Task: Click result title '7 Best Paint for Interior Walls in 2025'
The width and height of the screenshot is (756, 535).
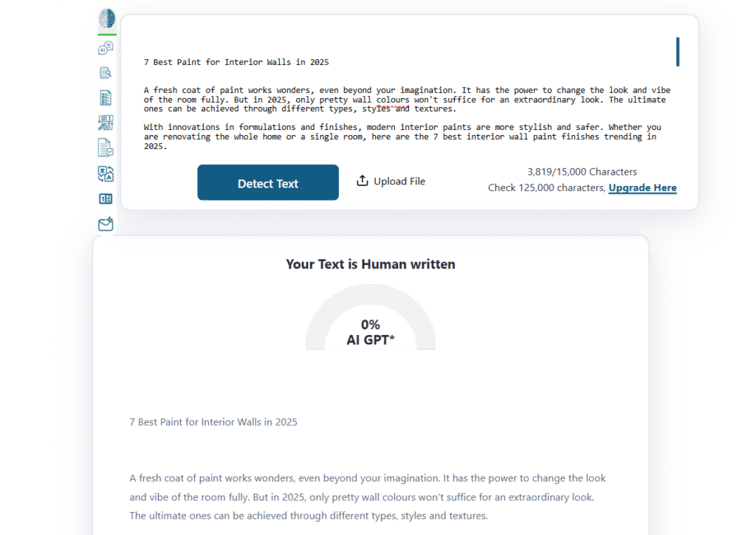Action: [x=213, y=422]
